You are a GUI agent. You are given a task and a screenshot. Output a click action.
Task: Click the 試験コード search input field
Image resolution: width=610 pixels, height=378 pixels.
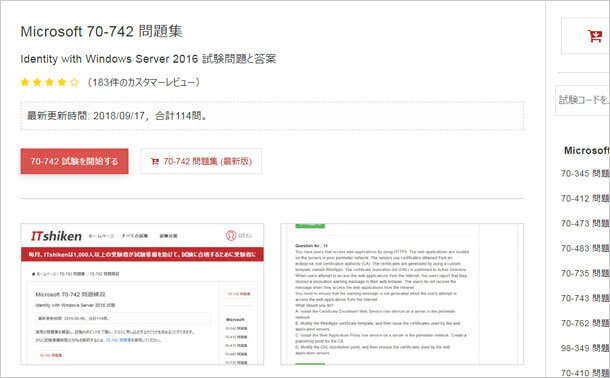582,100
